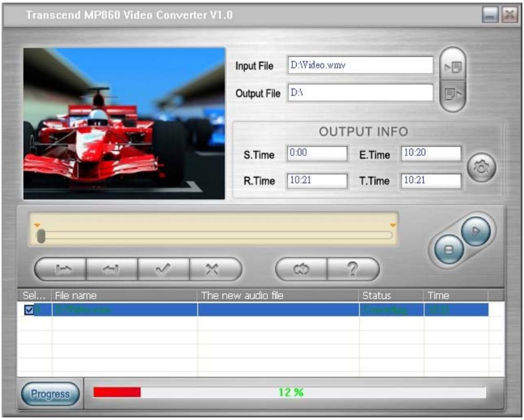Image resolution: width=524 pixels, height=420 pixels.
Task: Click the S.Time field
Action: coord(317,153)
